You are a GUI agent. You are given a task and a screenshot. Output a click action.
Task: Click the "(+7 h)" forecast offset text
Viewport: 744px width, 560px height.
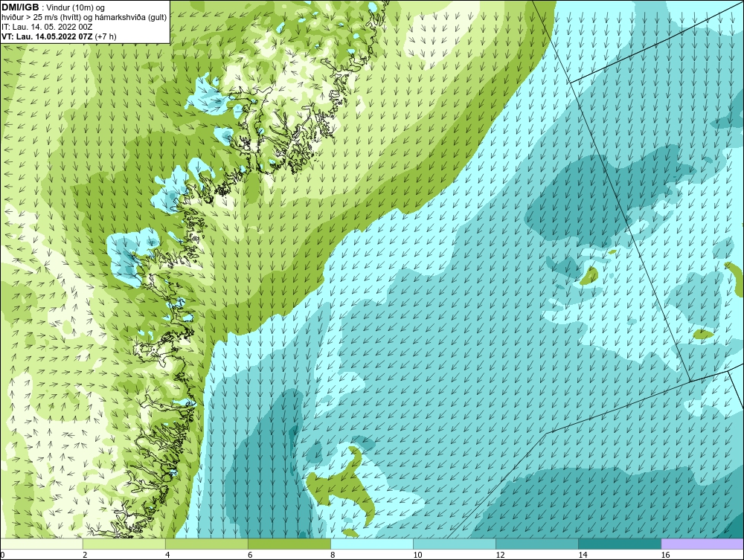tap(106, 36)
